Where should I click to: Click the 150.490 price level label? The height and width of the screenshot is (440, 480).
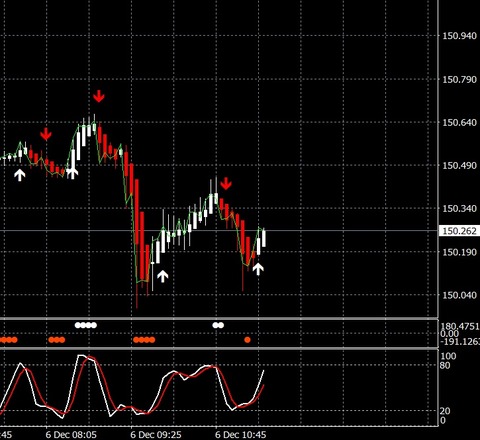[x=459, y=166]
